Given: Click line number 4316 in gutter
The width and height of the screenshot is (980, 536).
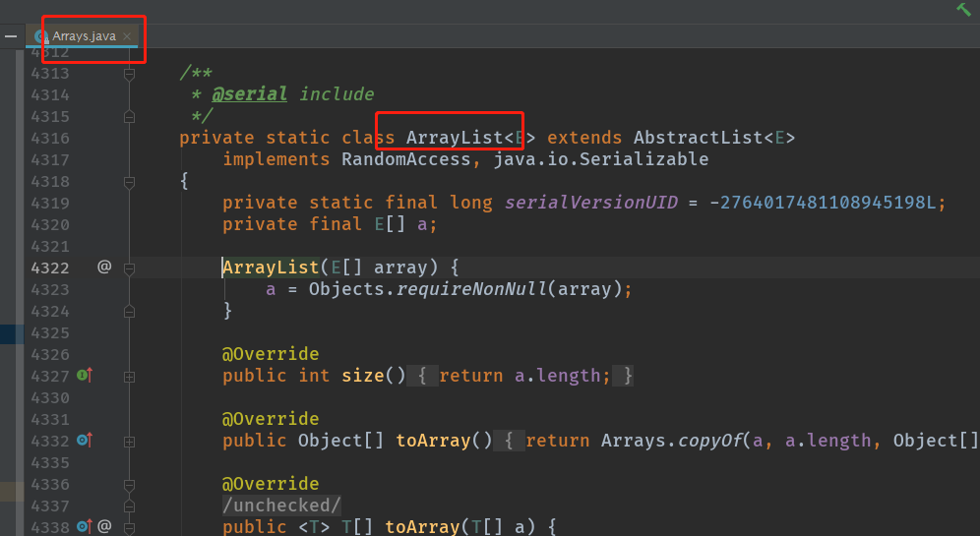Looking at the screenshot, I should click(50, 138).
